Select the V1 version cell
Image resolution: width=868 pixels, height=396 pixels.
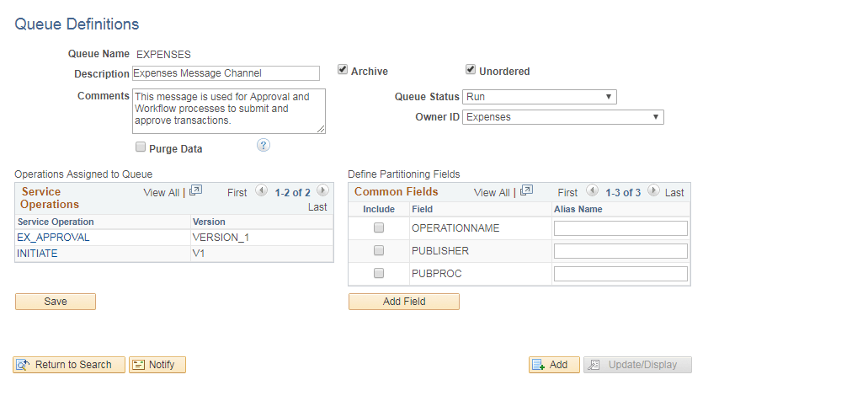coord(198,254)
